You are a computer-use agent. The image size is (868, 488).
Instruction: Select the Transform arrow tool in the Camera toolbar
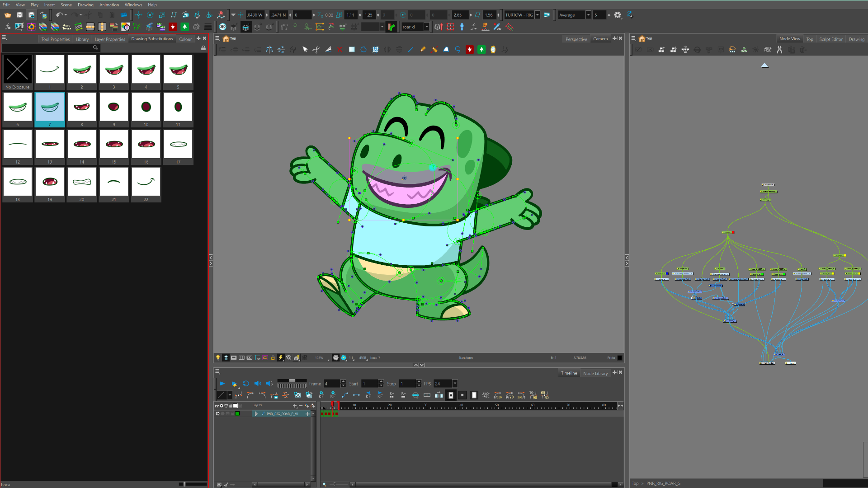pos(305,50)
